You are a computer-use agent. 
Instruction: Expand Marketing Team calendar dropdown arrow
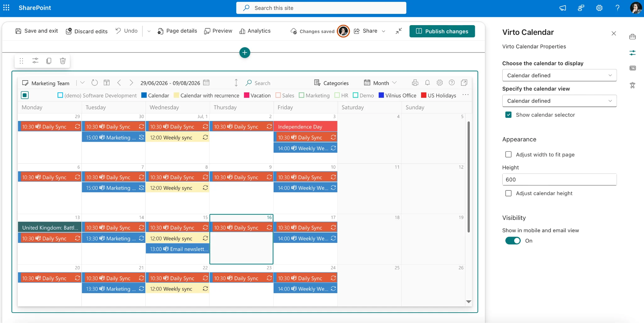coord(82,83)
